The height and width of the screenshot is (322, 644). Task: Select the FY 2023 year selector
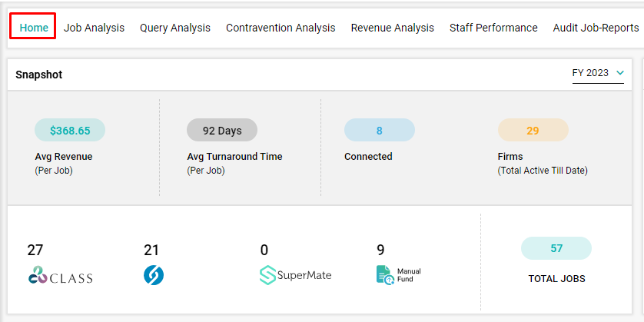tap(598, 74)
